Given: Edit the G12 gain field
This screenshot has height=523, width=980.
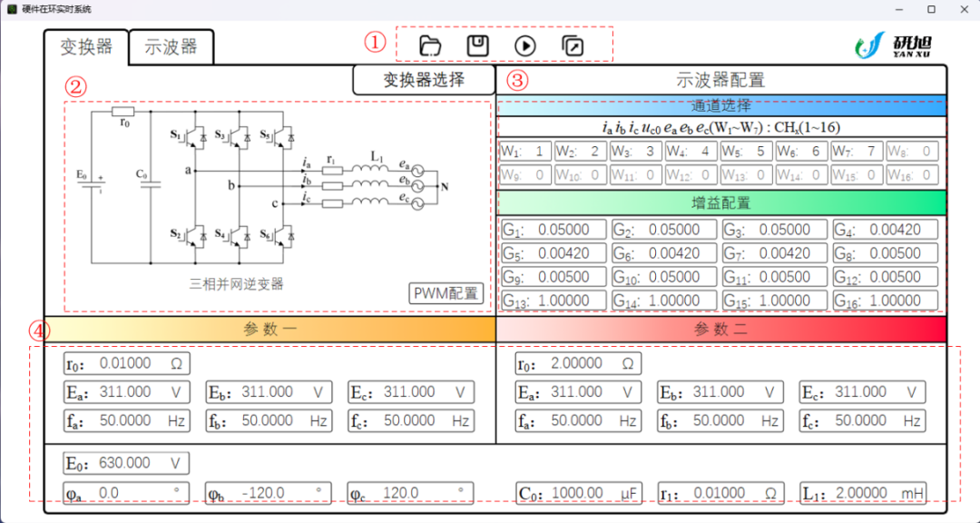Looking at the screenshot, I should (x=886, y=277).
